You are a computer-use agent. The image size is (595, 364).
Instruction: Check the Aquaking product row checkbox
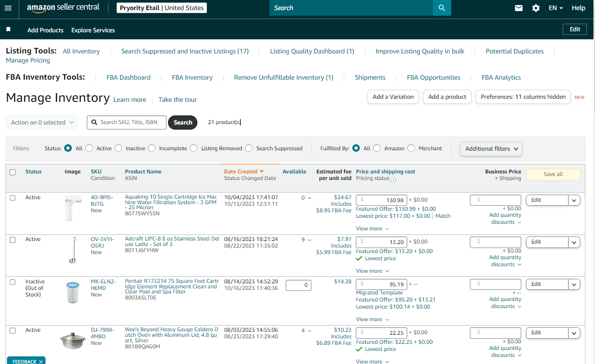pyautogui.click(x=13, y=198)
